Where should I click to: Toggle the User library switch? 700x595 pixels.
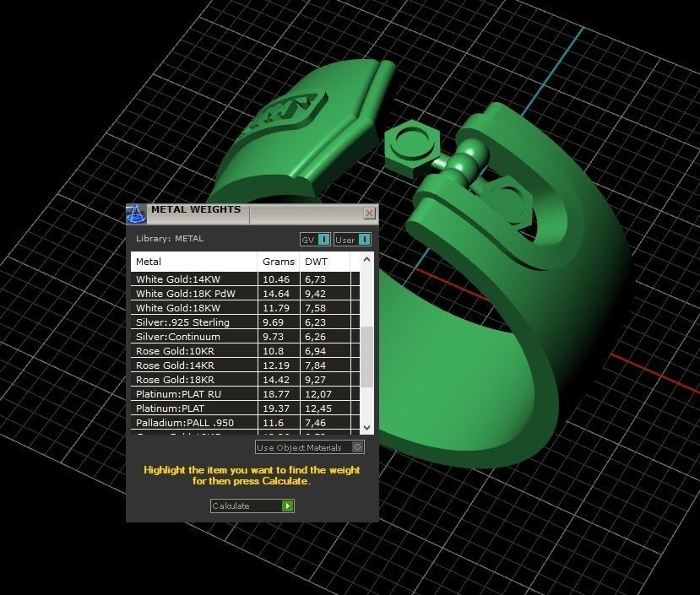352,240
